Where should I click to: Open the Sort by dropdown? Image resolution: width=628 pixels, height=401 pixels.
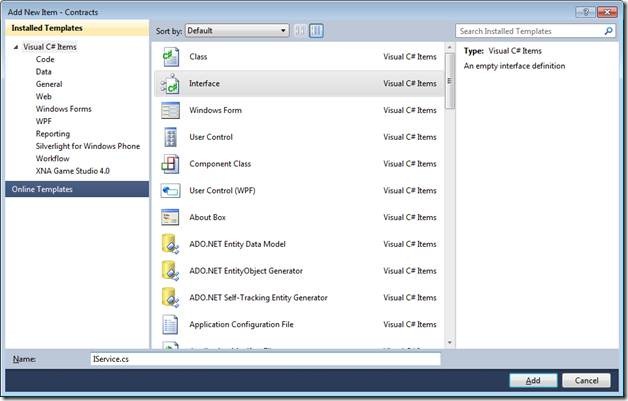click(x=240, y=31)
